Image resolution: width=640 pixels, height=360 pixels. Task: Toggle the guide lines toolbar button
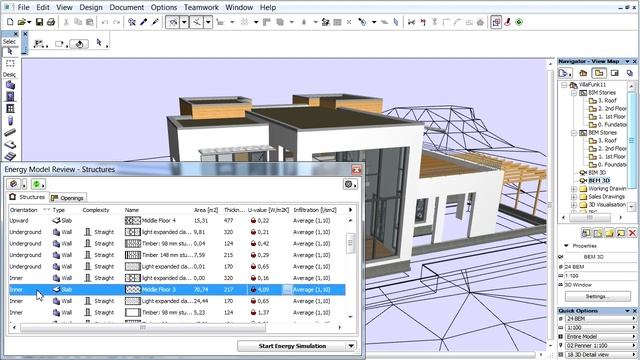click(x=173, y=22)
